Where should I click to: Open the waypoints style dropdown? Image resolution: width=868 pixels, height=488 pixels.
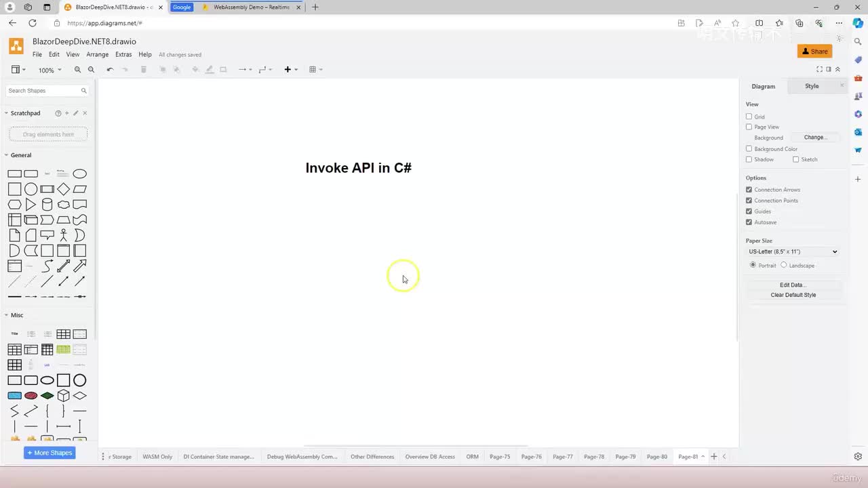click(265, 69)
